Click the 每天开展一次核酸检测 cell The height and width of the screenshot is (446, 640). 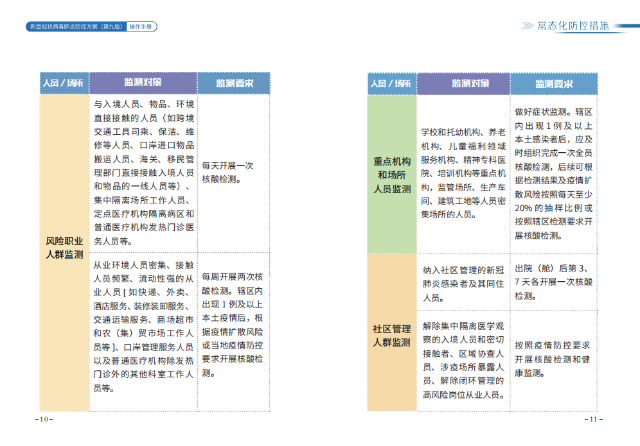tap(233, 172)
